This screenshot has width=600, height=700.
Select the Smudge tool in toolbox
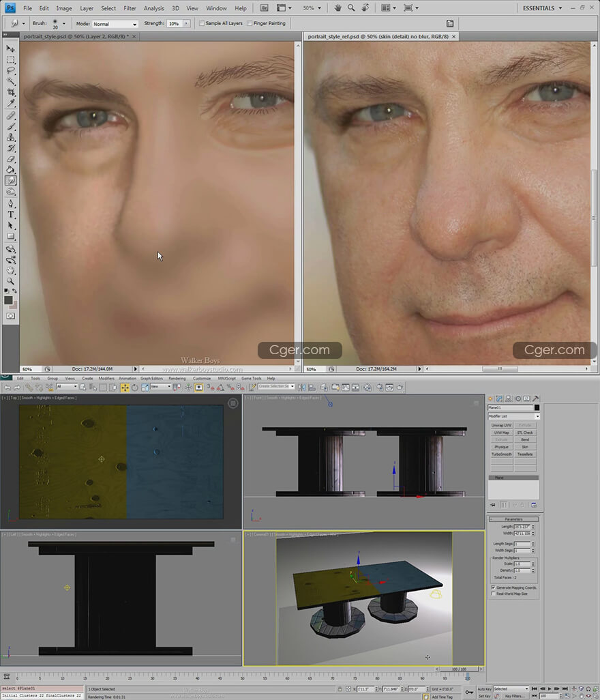click(11, 180)
